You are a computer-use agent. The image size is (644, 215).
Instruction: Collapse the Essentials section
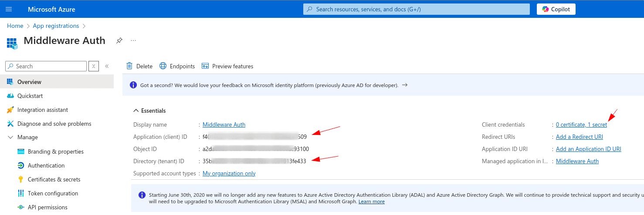tap(136, 111)
